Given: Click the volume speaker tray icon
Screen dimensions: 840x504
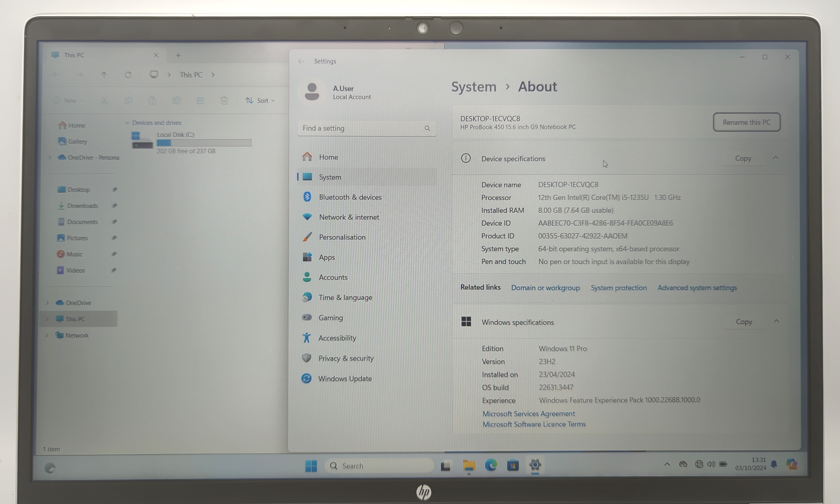Looking at the screenshot, I should (x=711, y=464).
